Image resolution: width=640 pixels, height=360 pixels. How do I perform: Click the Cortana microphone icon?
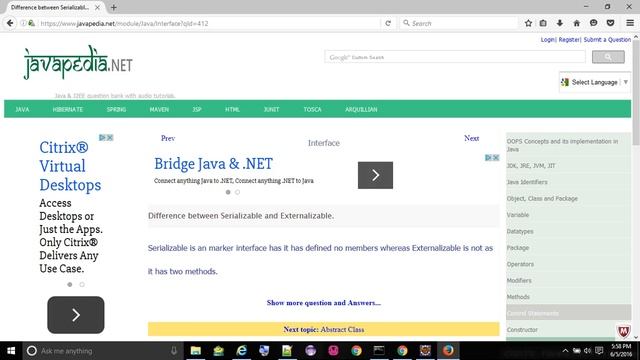tap(173, 351)
